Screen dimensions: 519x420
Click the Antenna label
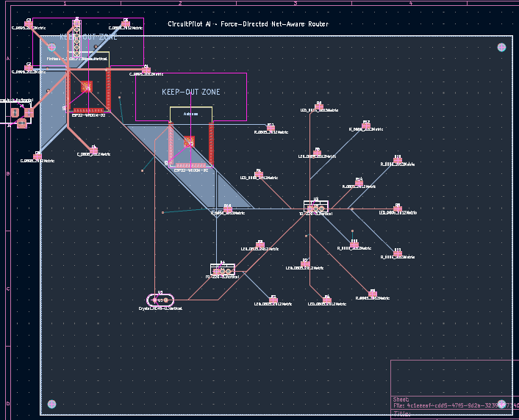point(190,114)
